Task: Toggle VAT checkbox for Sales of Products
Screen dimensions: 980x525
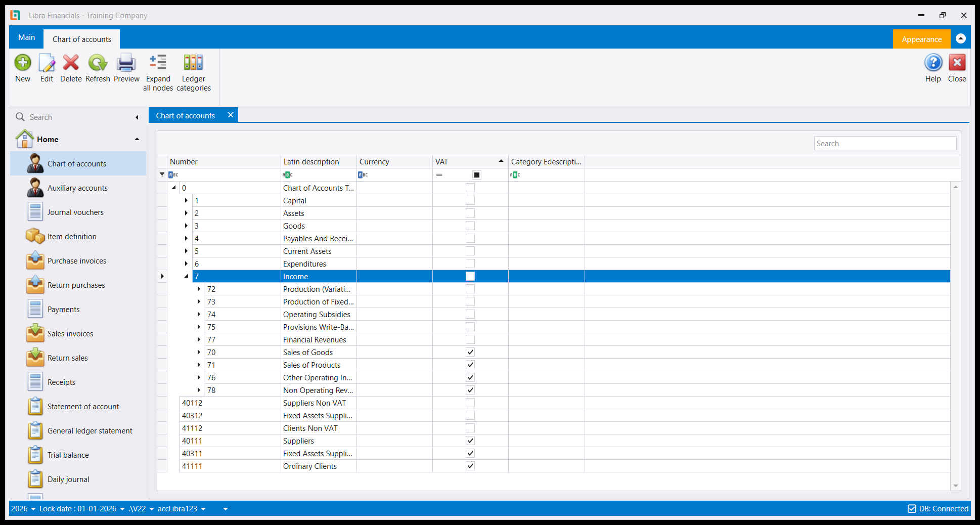Action: 470,365
